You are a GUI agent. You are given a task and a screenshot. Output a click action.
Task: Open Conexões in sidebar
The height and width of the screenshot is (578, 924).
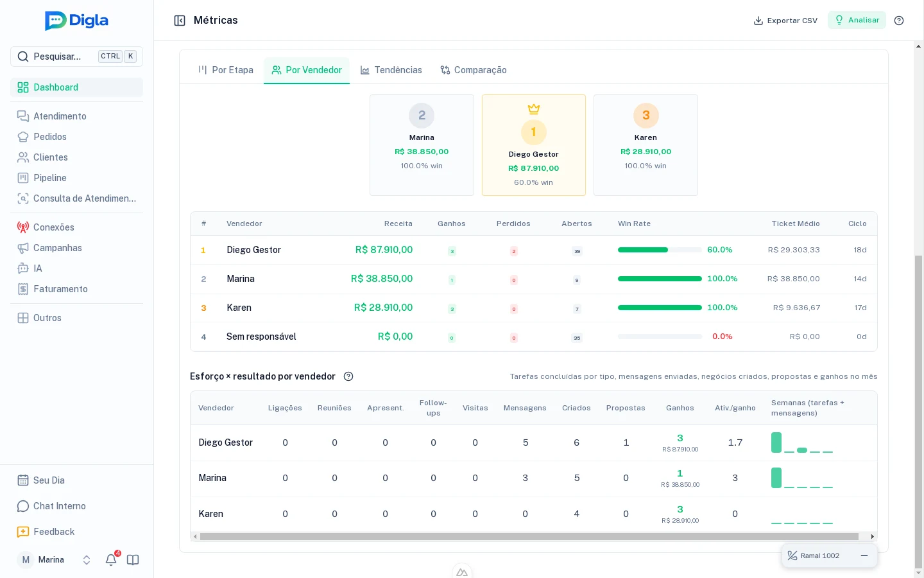[76, 227]
